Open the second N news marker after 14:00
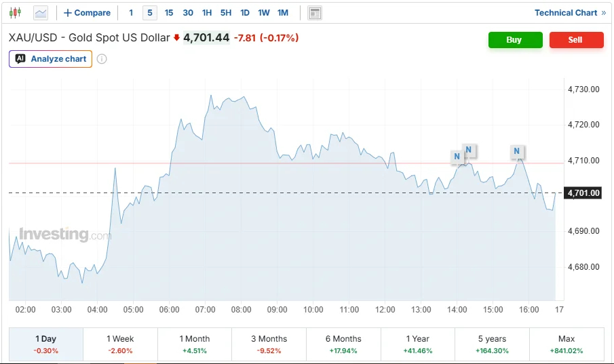614x364 pixels. tap(469, 150)
